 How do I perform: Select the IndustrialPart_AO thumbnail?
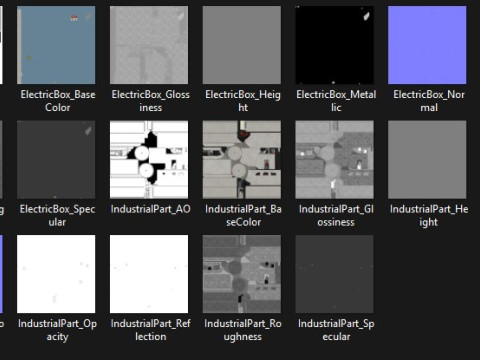(x=149, y=160)
